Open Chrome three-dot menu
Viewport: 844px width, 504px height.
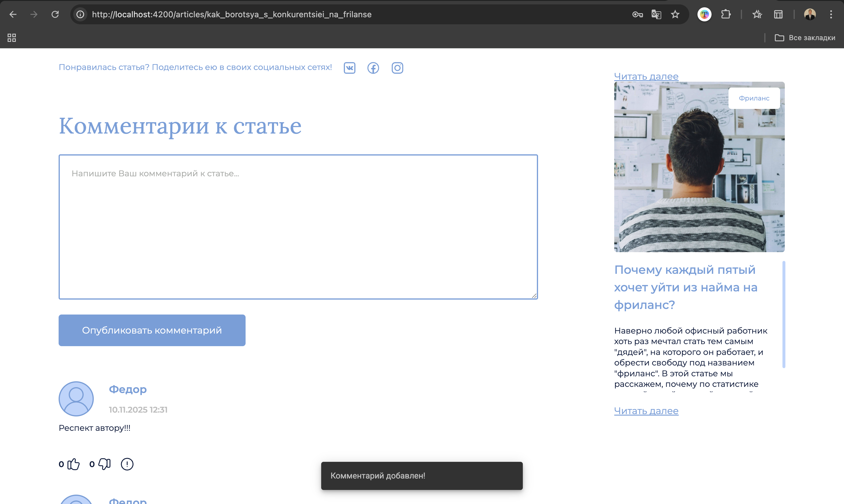click(831, 14)
